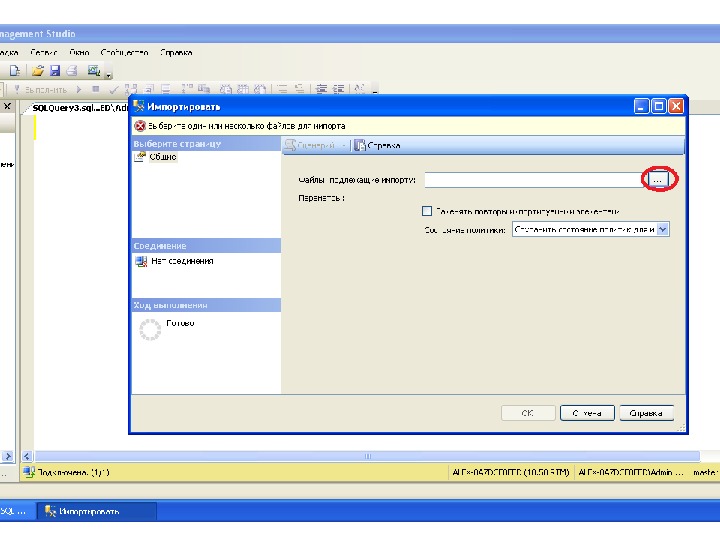
Task: Open Справка help in the dialog toolbar
Action: coord(377,146)
